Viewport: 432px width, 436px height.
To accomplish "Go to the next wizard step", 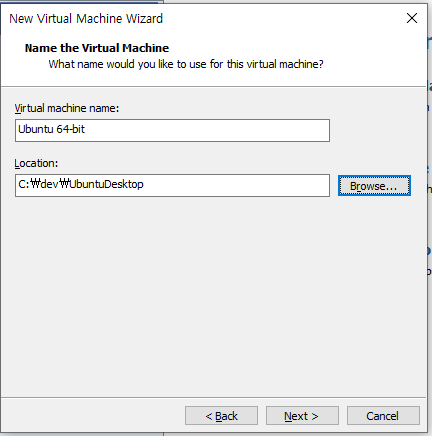I will point(302,416).
